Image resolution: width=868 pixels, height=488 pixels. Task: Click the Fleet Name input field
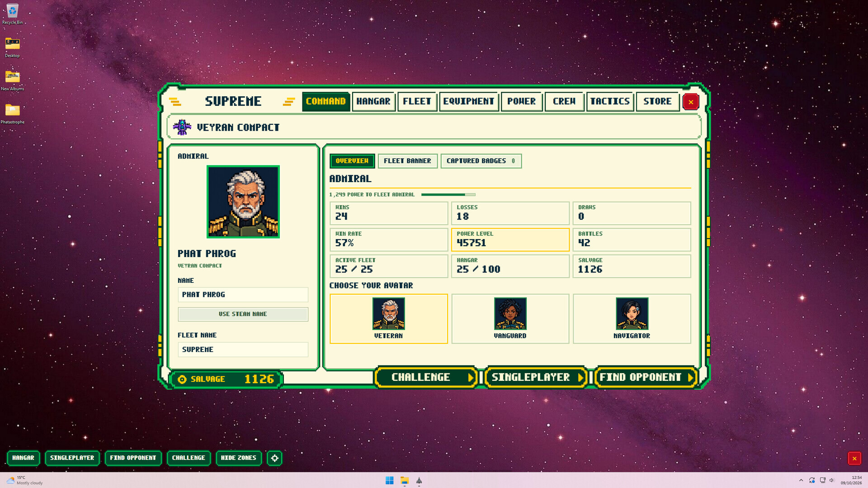tap(243, 350)
